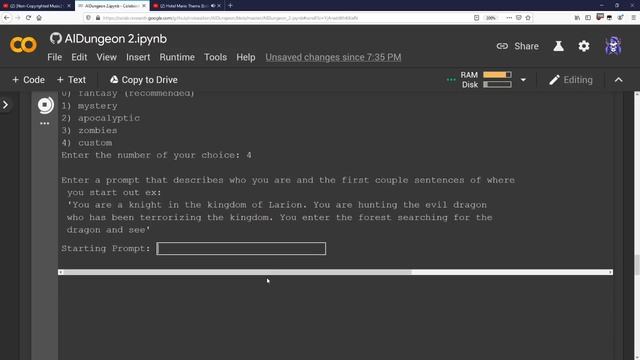Go forward in the browser
The width and height of the screenshot is (640, 360).
point(18,18)
